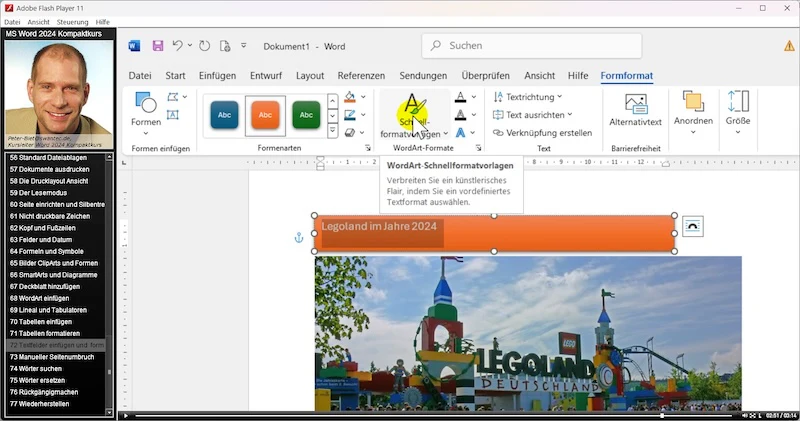Click the video player volume icon
The image size is (800, 421).
(744, 416)
